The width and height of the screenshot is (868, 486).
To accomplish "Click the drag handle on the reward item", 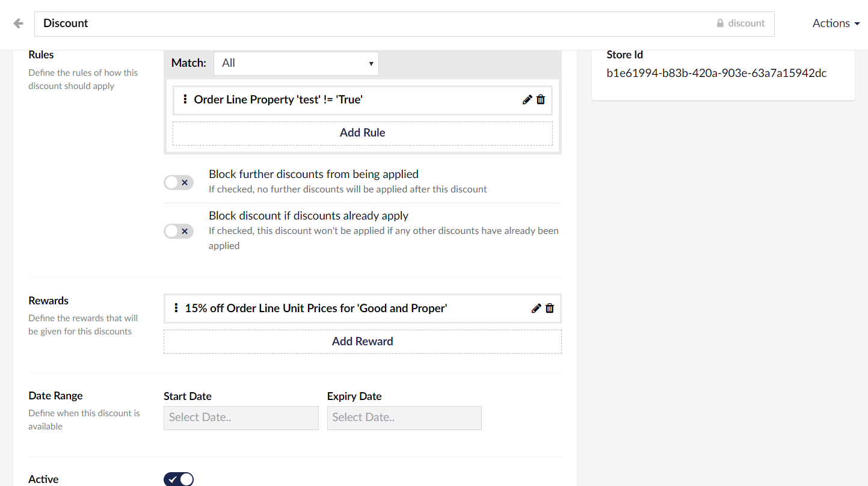I will coord(175,308).
